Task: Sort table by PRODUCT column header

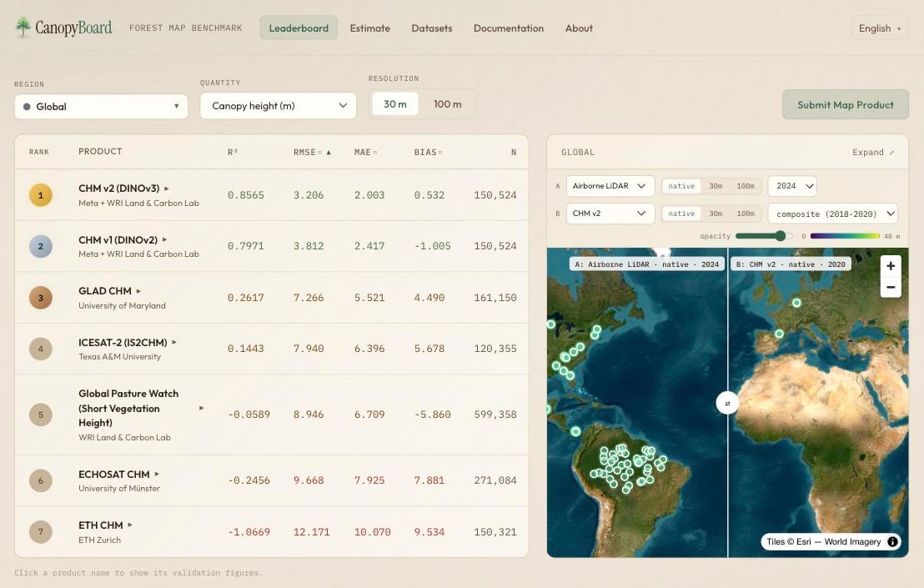Action: [x=100, y=152]
